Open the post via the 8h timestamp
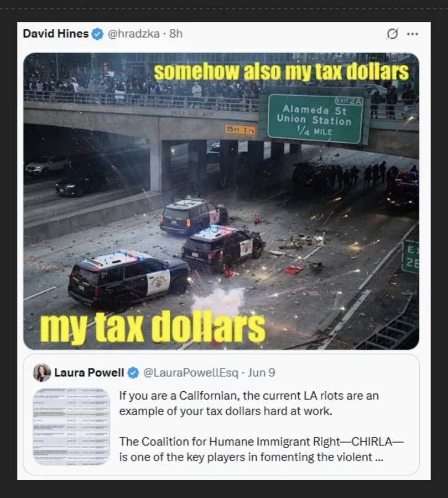Image resolution: width=448 pixels, height=498 pixels. tap(176, 33)
